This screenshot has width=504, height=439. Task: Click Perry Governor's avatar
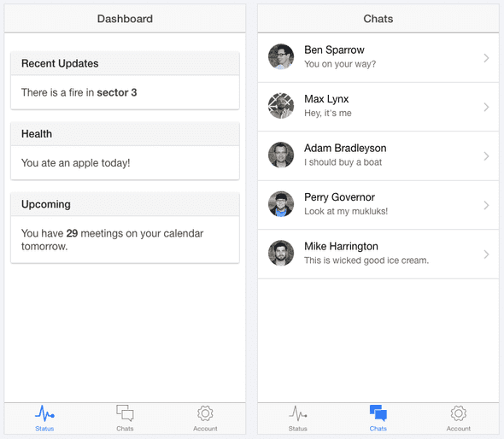(x=281, y=204)
